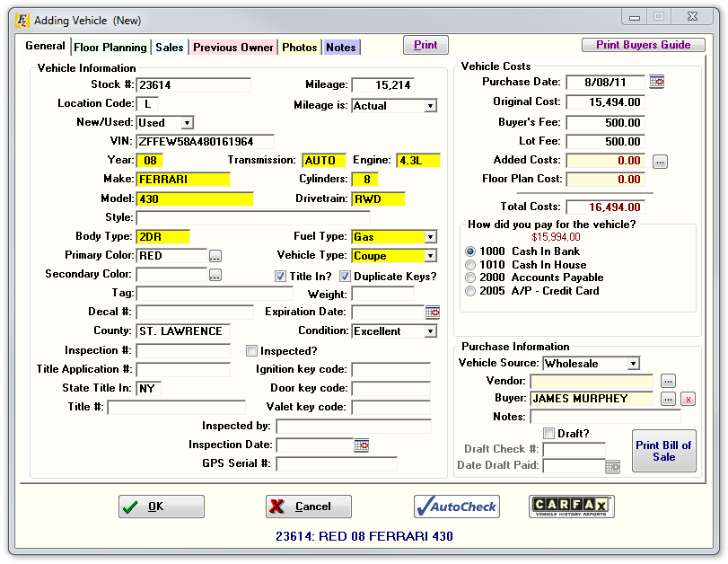Browse Vendor lookup ellipsis button

click(668, 381)
